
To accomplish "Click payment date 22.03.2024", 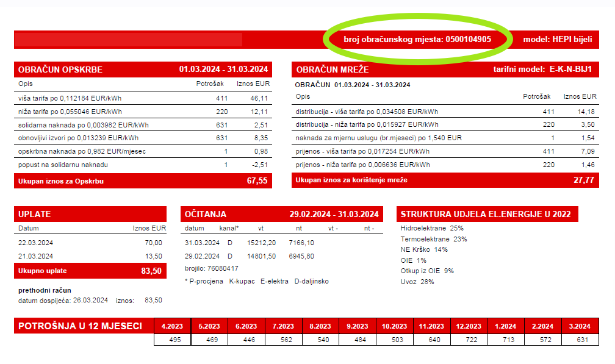I will click(x=35, y=243).
